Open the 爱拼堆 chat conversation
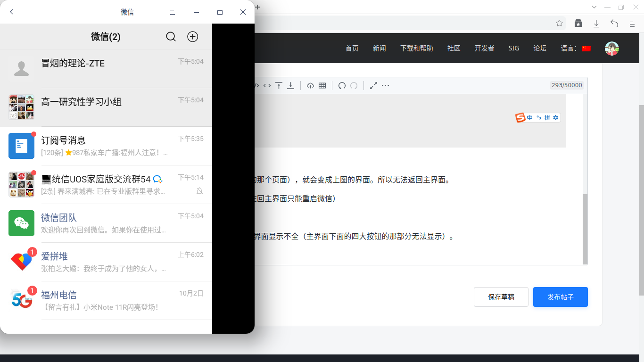The image size is (644, 362). (106, 261)
